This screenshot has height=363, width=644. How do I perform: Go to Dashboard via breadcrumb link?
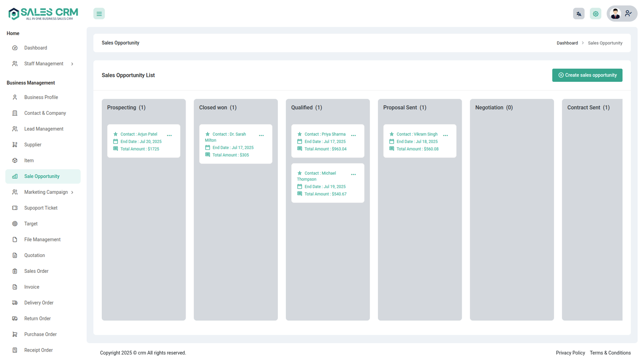[567, 43]
